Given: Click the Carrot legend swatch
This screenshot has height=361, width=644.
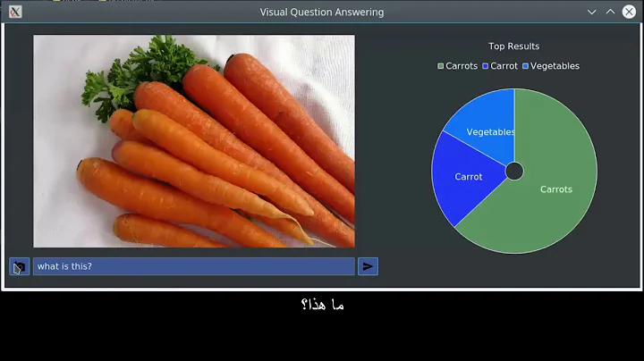Looking at the screenshot, I should tap(485, 66).
